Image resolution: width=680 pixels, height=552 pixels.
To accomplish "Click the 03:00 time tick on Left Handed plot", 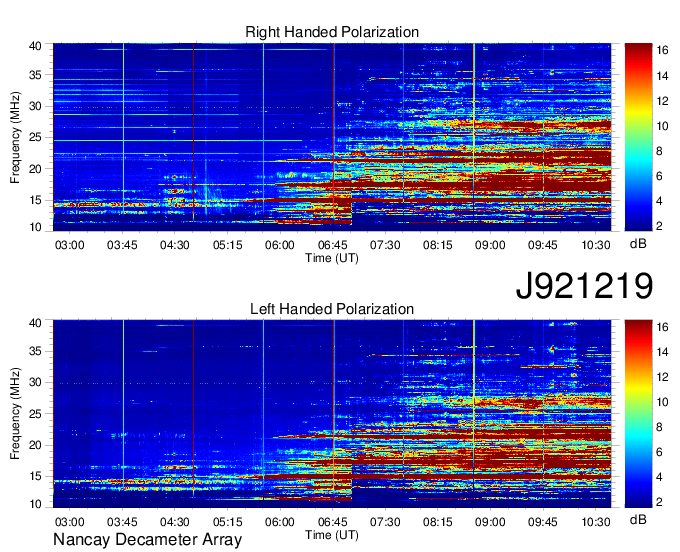I will [x=69, y=522].
